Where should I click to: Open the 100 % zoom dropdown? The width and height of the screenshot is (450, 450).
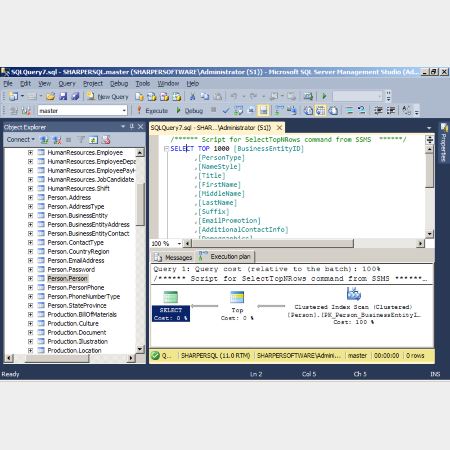click(x=179, y=244)
